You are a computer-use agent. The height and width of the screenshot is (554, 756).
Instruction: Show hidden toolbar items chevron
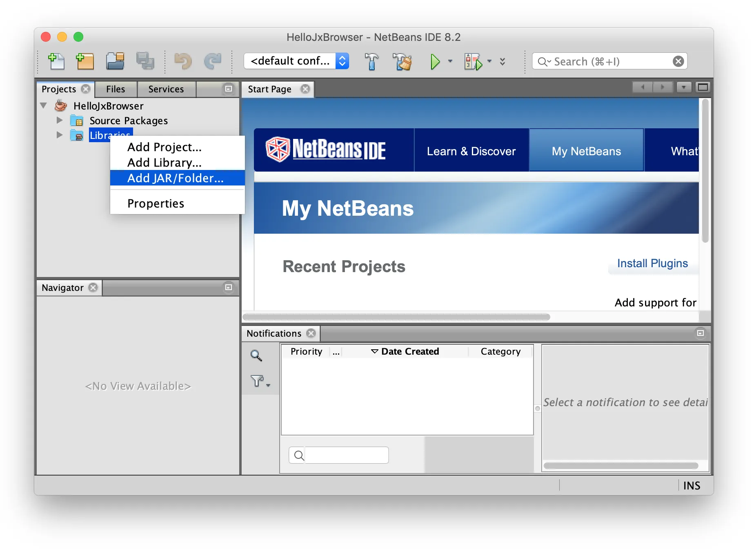(503, 61)
